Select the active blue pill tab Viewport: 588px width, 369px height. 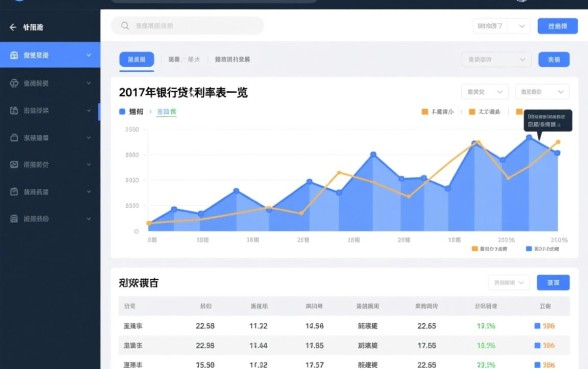coord(136,59)
